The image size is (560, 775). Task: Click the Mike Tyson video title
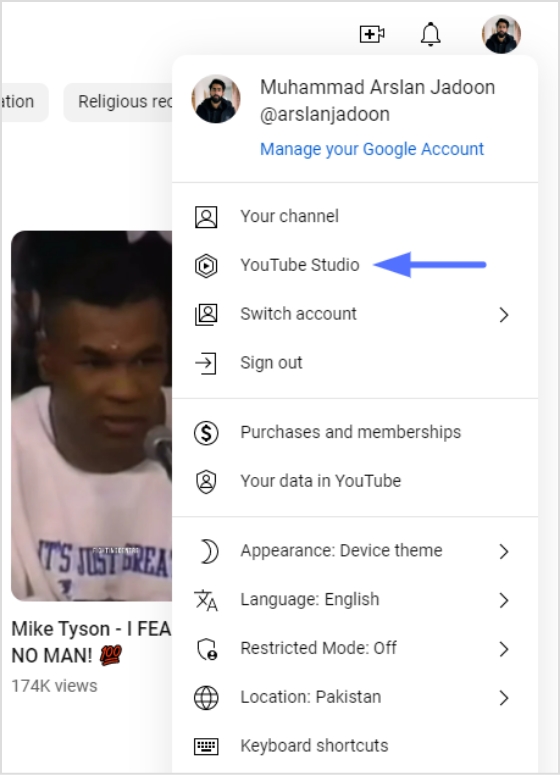coord(91,642)
